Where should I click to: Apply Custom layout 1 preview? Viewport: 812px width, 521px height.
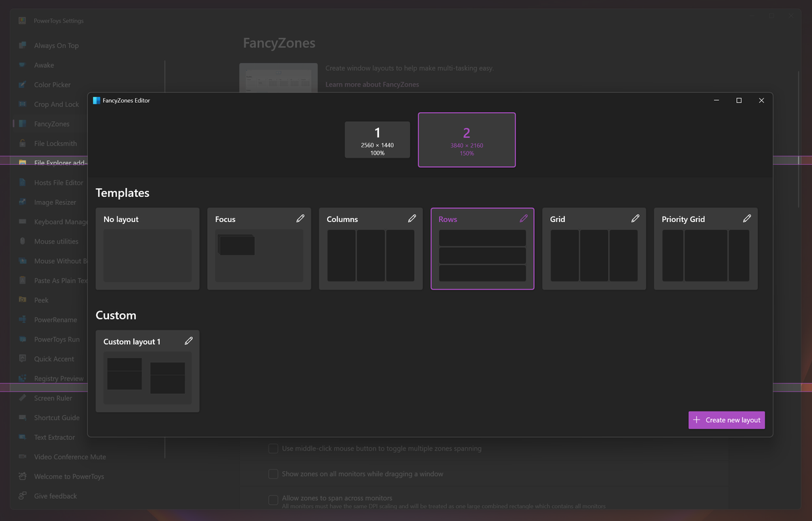(148, 378)
